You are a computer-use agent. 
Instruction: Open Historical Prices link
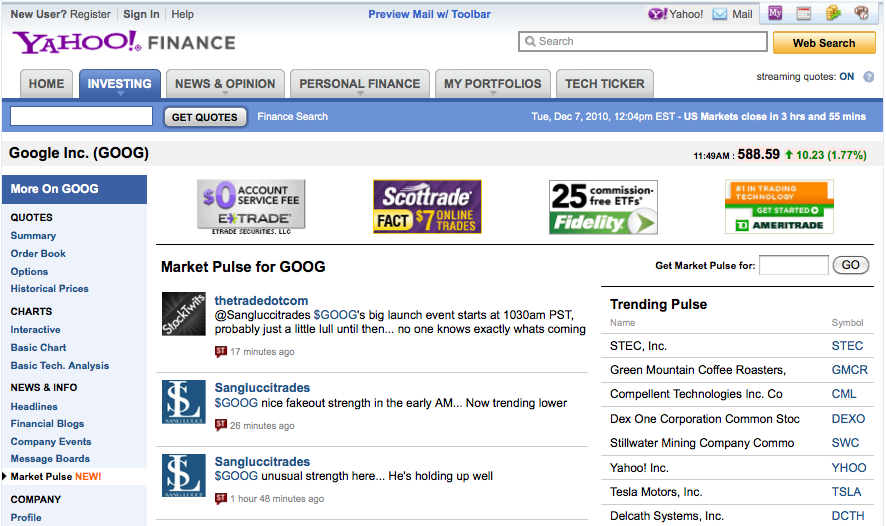click(50, 289)
